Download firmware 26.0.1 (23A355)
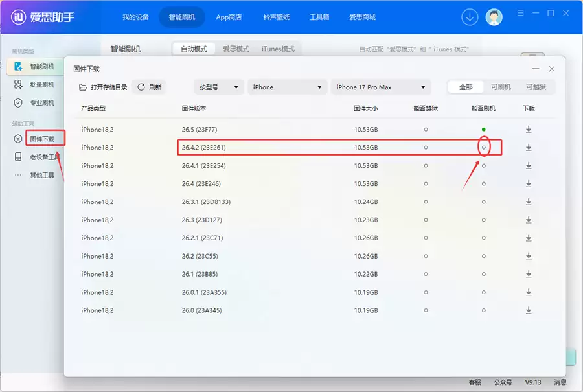Screen dimensions: 583x392 [x=529, y=292]
